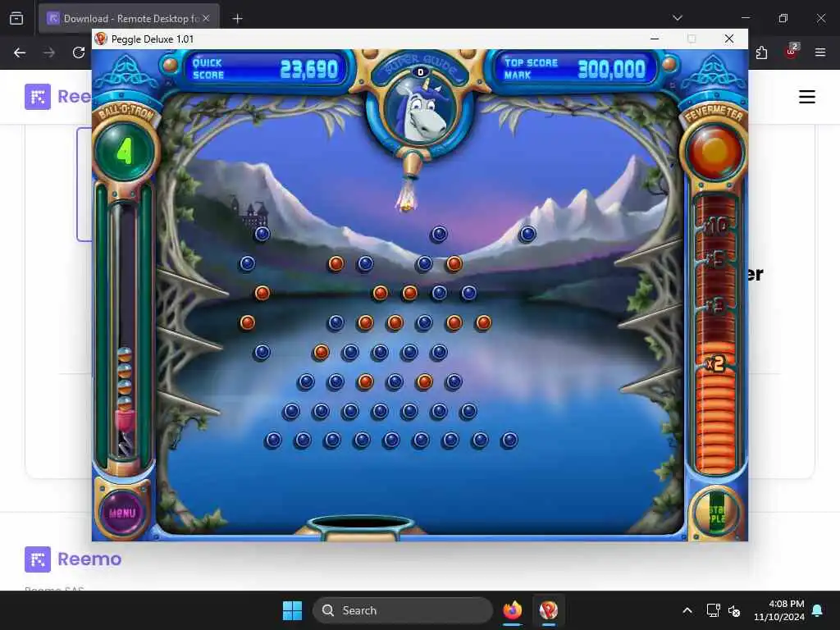Click the Reemo logo in page footer

(x=73, y=559)
